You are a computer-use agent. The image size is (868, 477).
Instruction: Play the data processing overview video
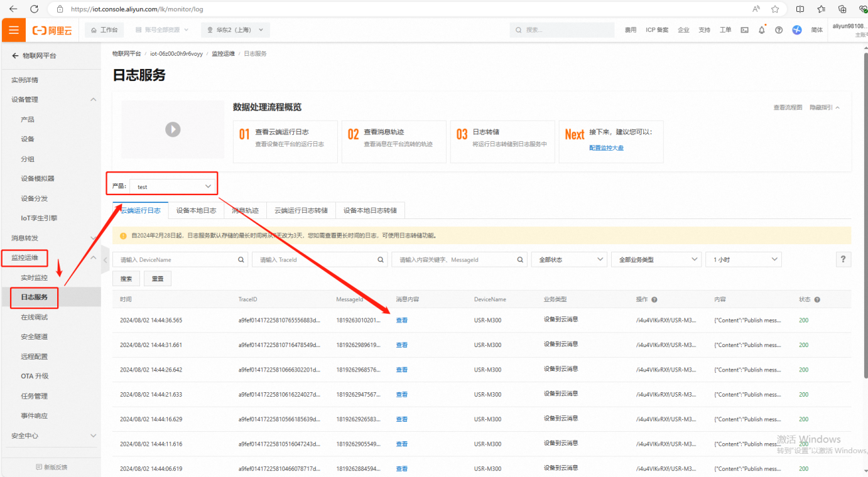coord(173,129)
